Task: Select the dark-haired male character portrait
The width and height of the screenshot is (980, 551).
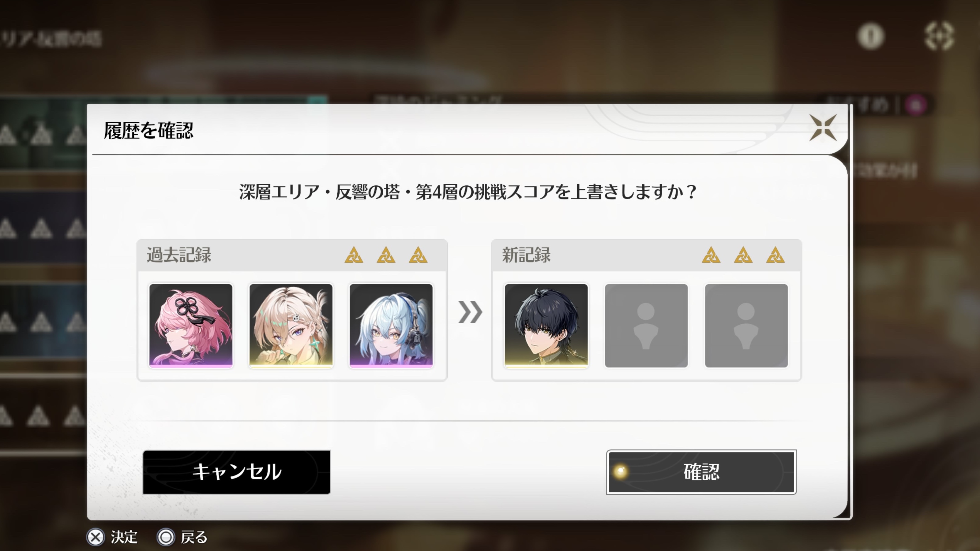Action: (546, 326)
